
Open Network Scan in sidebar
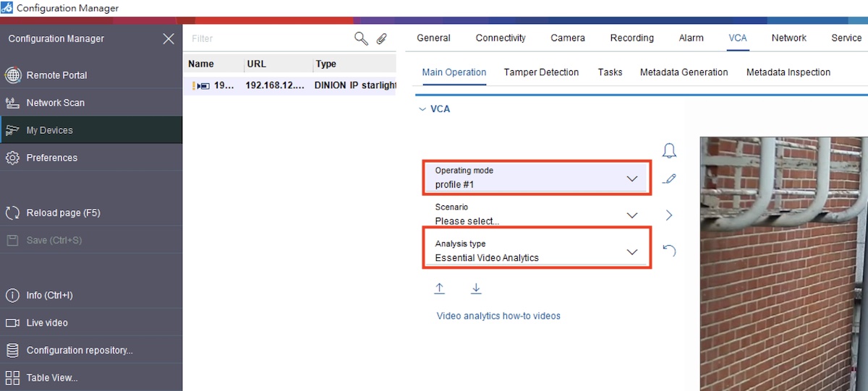pyautogui.click(x=55, y=103)
